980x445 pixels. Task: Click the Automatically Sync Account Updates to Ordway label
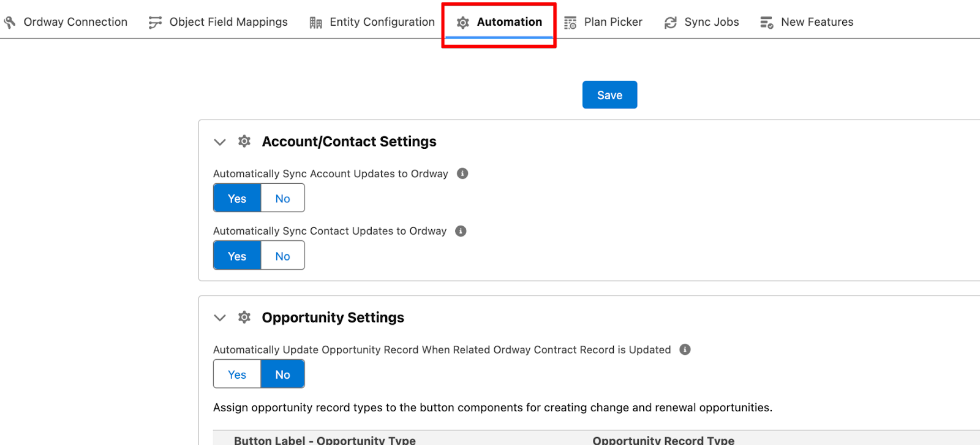click(x=331, y=173)
